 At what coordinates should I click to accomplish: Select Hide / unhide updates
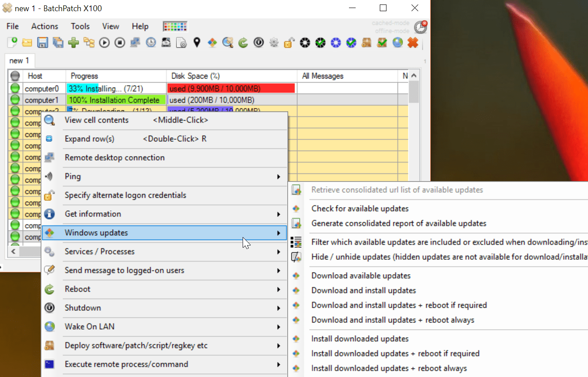[x=438, y=257]
